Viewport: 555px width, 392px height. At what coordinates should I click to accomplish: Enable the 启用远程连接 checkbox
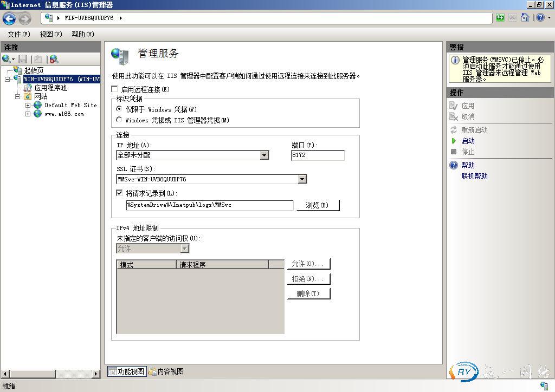click(114, 89)
